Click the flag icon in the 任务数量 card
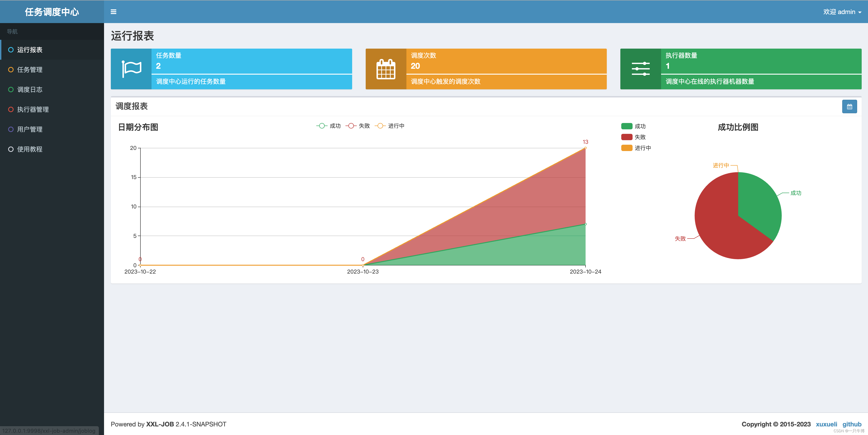 click(131, 69)
